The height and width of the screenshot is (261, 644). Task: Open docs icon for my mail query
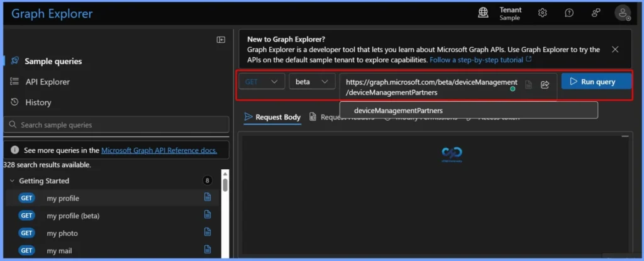[x=208, y=250]
